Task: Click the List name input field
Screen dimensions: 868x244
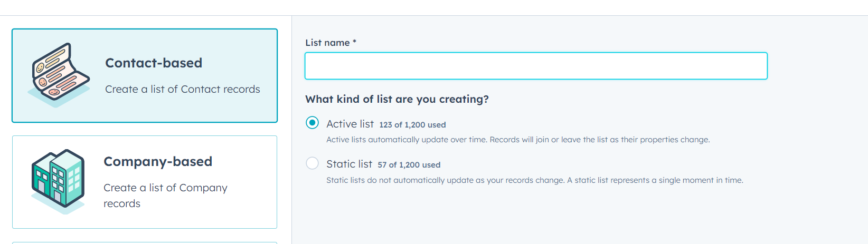Action: 536,66
